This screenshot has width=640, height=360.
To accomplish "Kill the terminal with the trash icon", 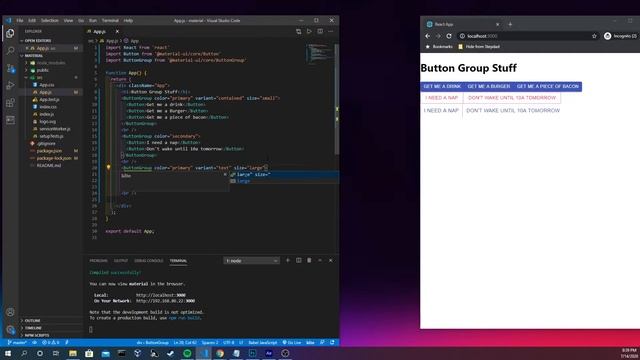I will coord(309,260).
